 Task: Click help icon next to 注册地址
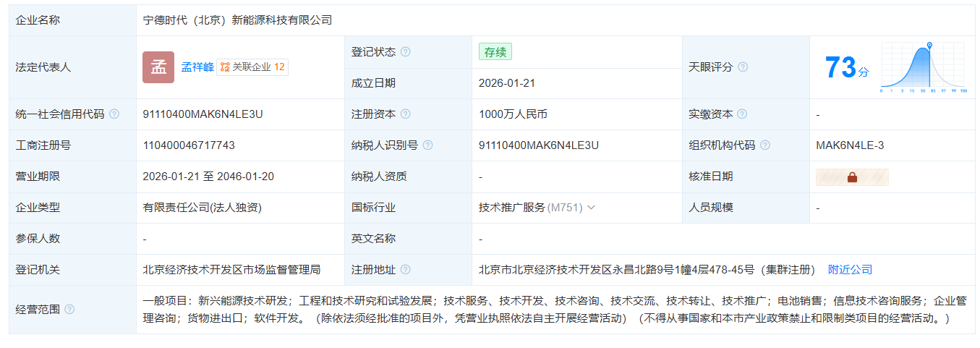pyautogui.click(x=406, y=270)
